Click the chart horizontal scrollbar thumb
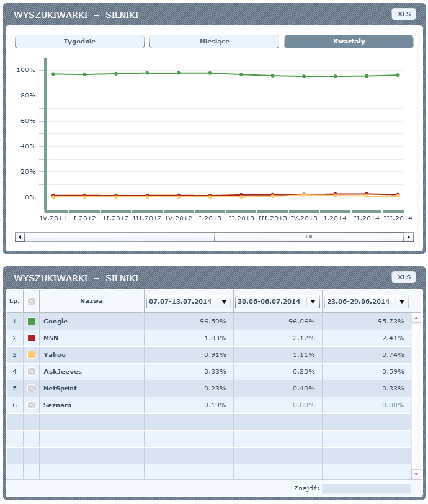Screen dimensions: 428x504 tap(309, 237)
